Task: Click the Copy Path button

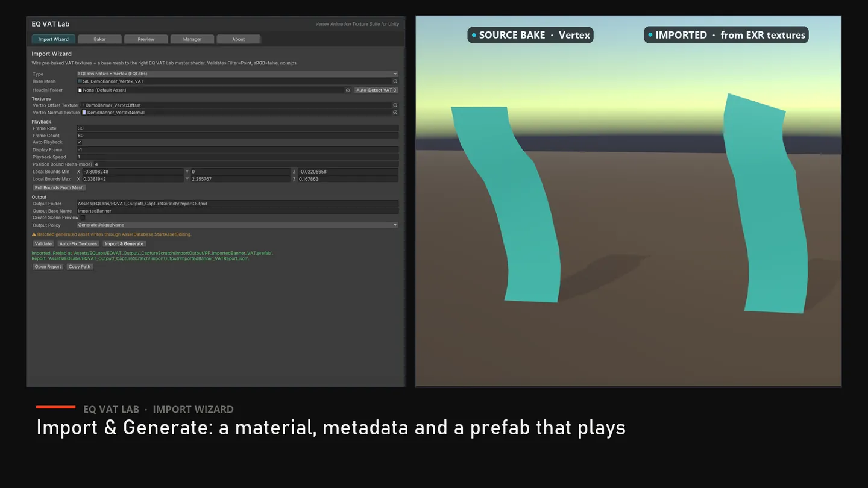Action: 80,267
